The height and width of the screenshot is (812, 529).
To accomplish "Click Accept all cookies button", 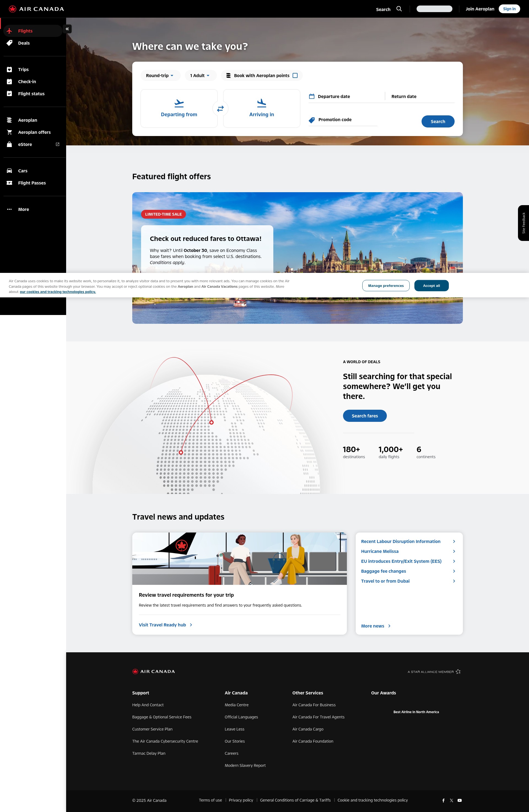I will [431, 286].
